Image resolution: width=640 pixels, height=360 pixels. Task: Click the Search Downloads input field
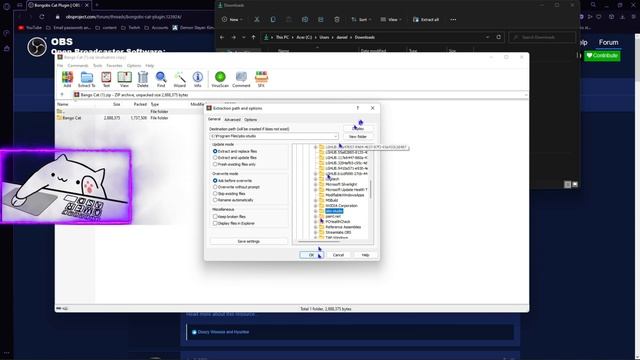tap(542, 37)
